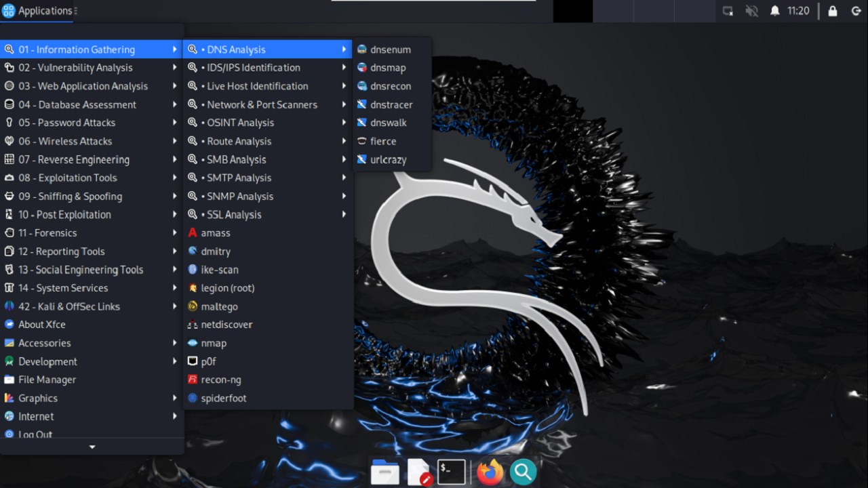Screen dimensions: 868x488
Task: Open legion (root)
Action: (x=269, y=287)
